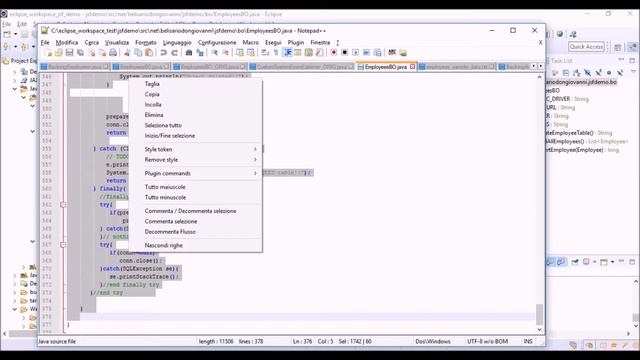Expand the Plugin commands submenu
640x360 pixels.
(x=195, y=173)
